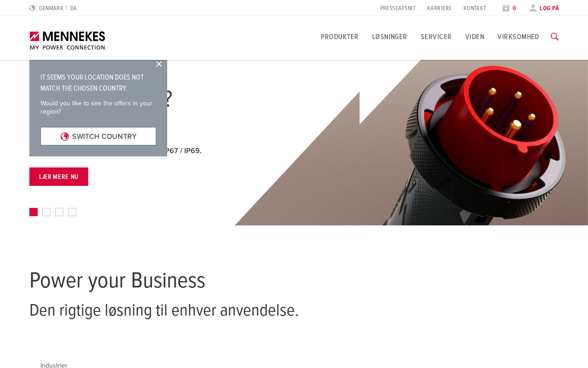
Task: Select the second carousel slide indicator
Action: tap(46, 212)
